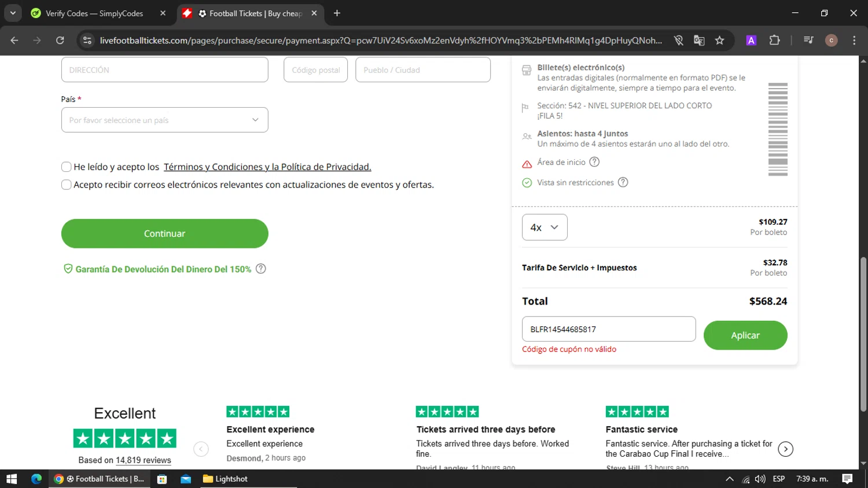
Task: Open the Chrome three-dot menu
Action: 854,40
